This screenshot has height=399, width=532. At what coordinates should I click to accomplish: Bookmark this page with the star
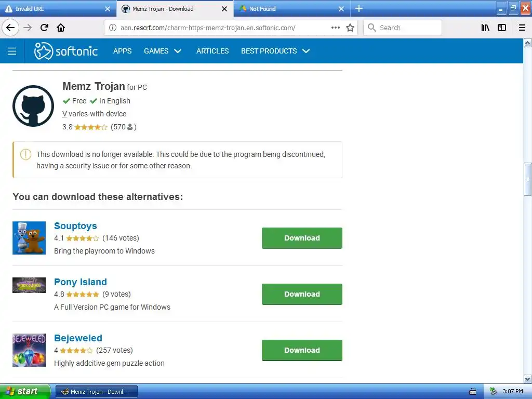[x=350, y=28]
